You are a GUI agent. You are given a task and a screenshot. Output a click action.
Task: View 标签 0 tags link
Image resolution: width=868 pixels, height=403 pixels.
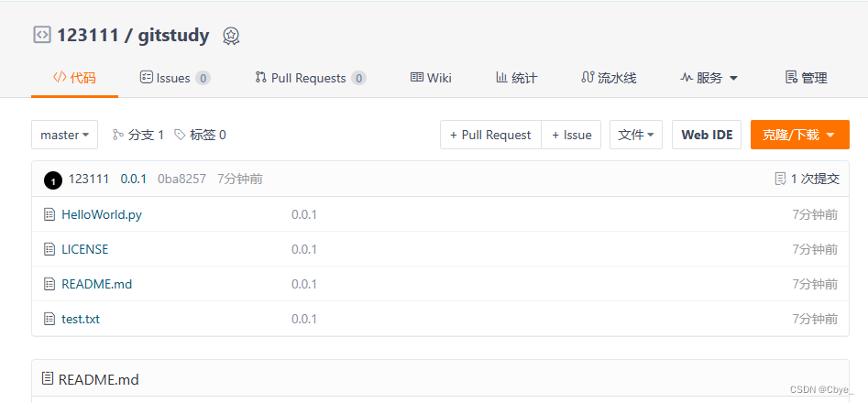click(x=200, y=135)
